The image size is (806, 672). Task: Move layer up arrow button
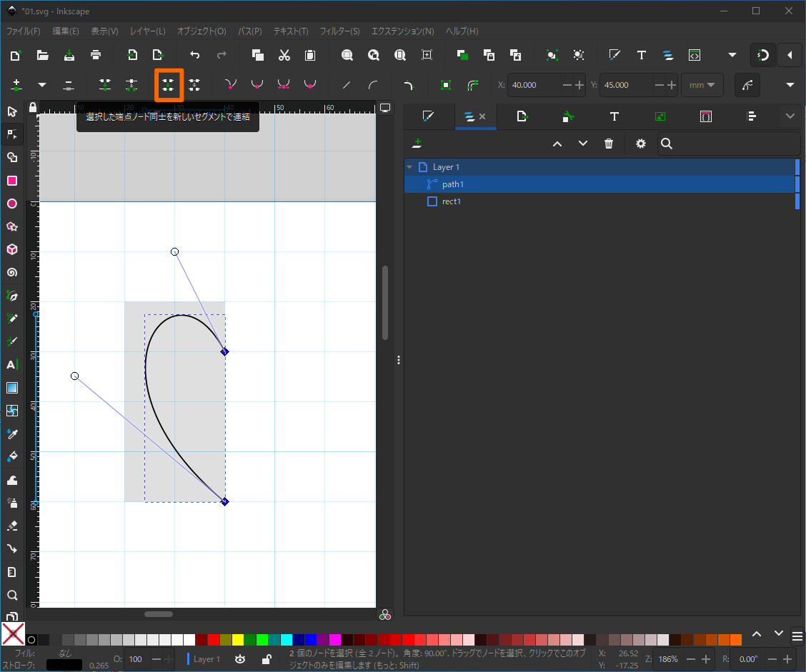(557, 144)
